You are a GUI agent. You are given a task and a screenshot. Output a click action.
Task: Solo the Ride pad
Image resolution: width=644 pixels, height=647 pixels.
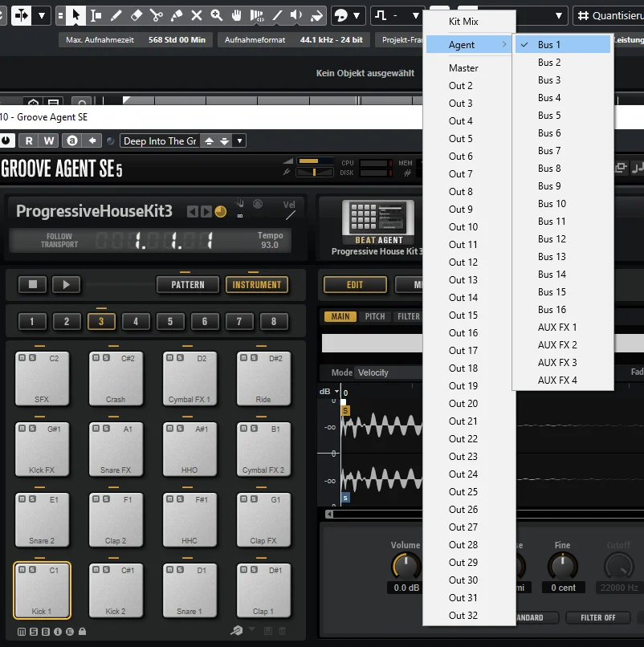pyautogui.click(x=254, y=358)
